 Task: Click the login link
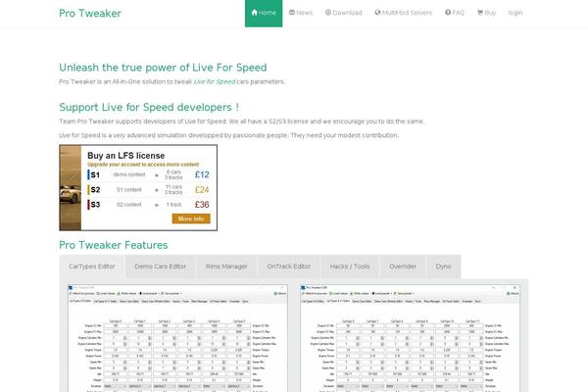coord(515,13)
